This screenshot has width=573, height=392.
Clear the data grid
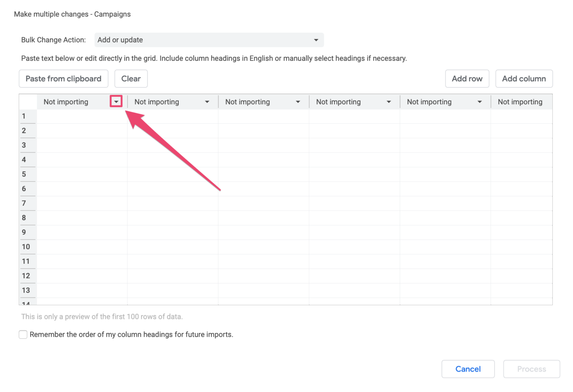pos(131,79)
